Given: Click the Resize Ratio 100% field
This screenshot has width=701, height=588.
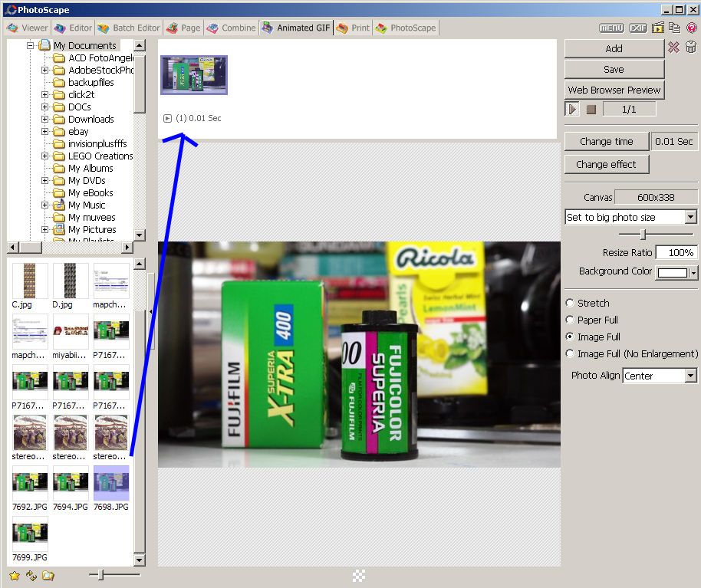Looking at the screenshot, I should point(676,252).
